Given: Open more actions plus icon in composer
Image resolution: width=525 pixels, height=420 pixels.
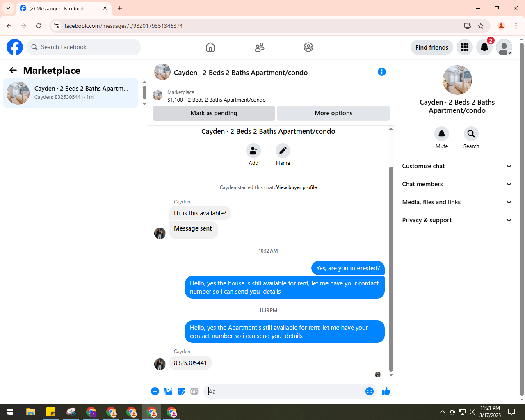Looking at the screenshot, I should pyautogui.click(x=155, y=391).
